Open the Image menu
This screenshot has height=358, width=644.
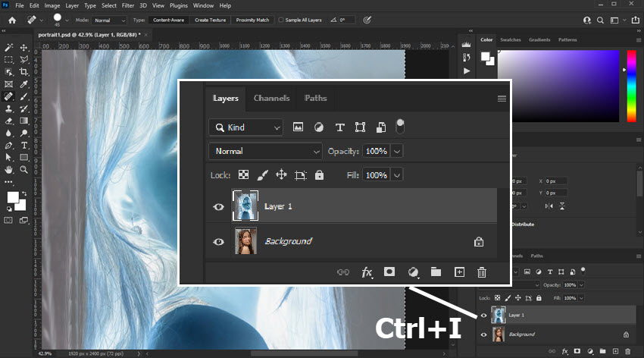52,6
